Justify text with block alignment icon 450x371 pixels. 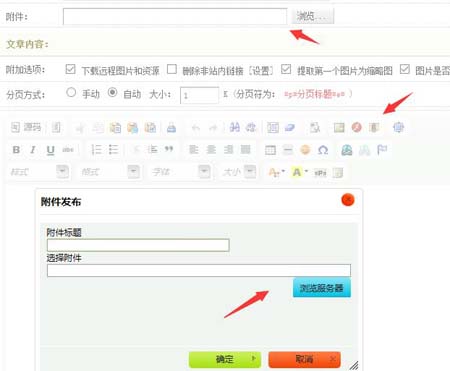click(246, 150)
